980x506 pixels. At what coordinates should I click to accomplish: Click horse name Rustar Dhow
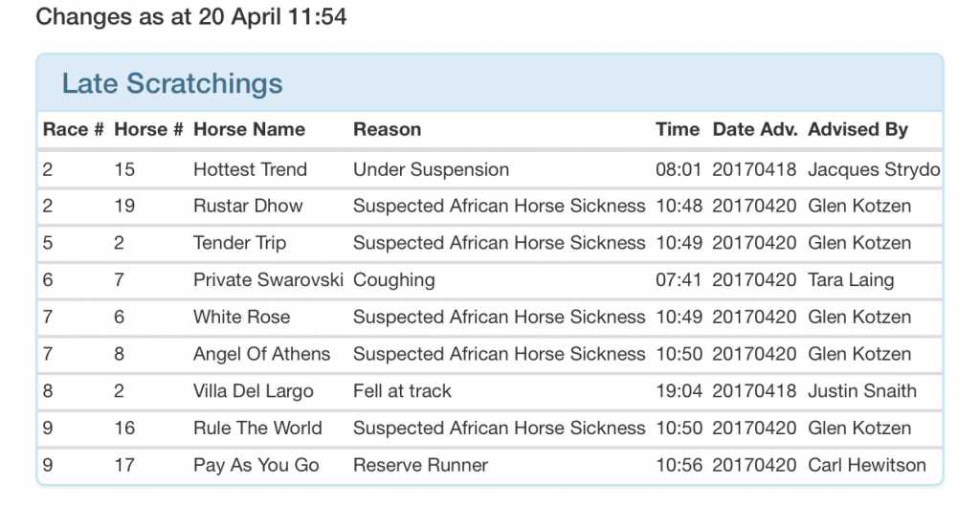(248, 206)
